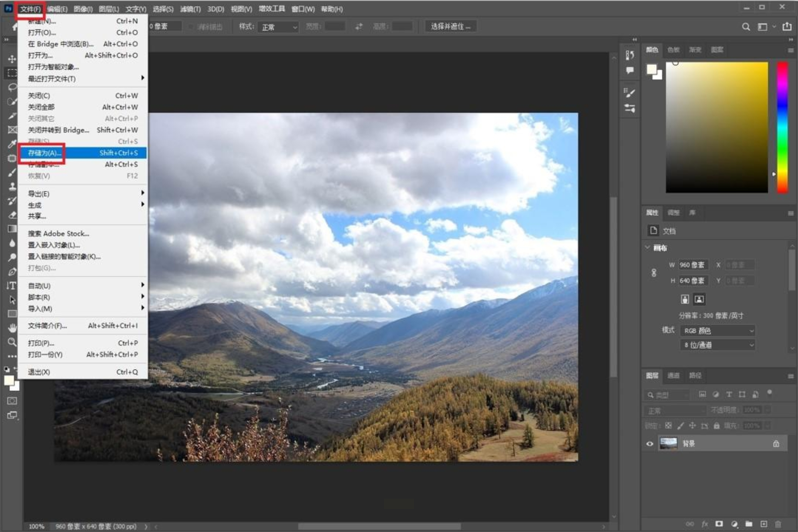Select 文件简介(F)... menu entry
This screenshot has height=532, width=798.
pos(47,326)
